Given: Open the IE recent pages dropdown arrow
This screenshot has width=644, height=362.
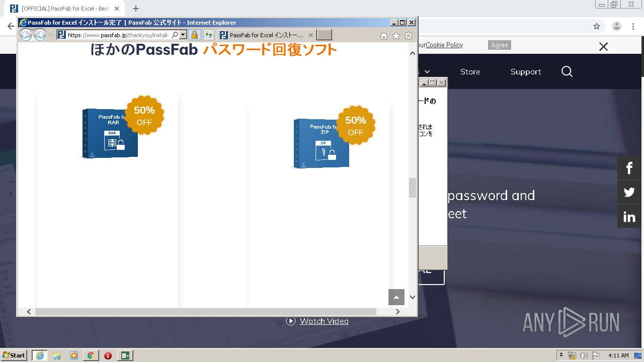Looking at the screenshot, I should coord(51,35).
